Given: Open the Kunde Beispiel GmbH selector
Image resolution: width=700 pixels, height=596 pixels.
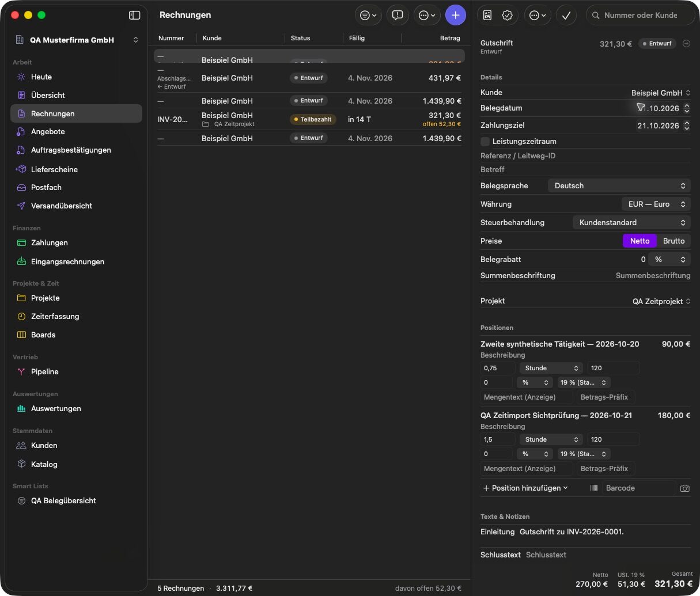Looking at the screenshot, I should tap(661, 93).
